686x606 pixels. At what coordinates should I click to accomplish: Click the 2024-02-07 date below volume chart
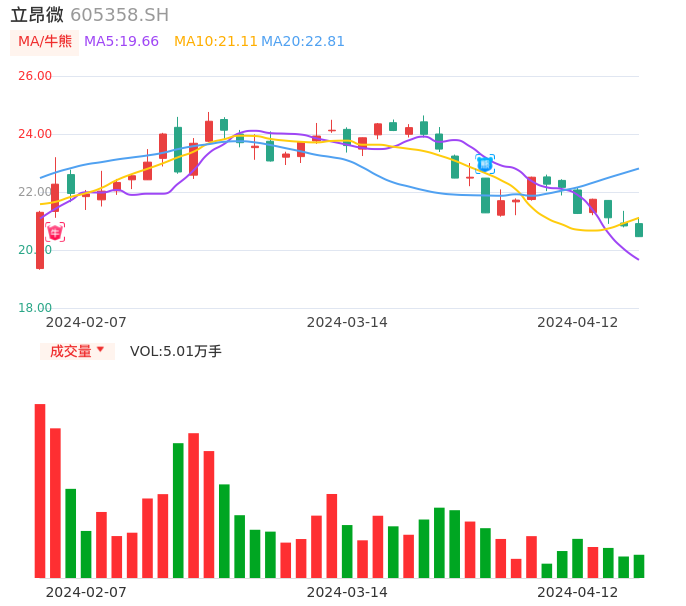(86, 592)
